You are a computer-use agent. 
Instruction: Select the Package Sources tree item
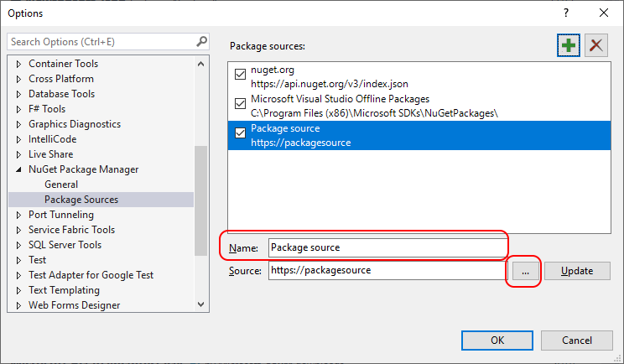click(x=81, y=200)
